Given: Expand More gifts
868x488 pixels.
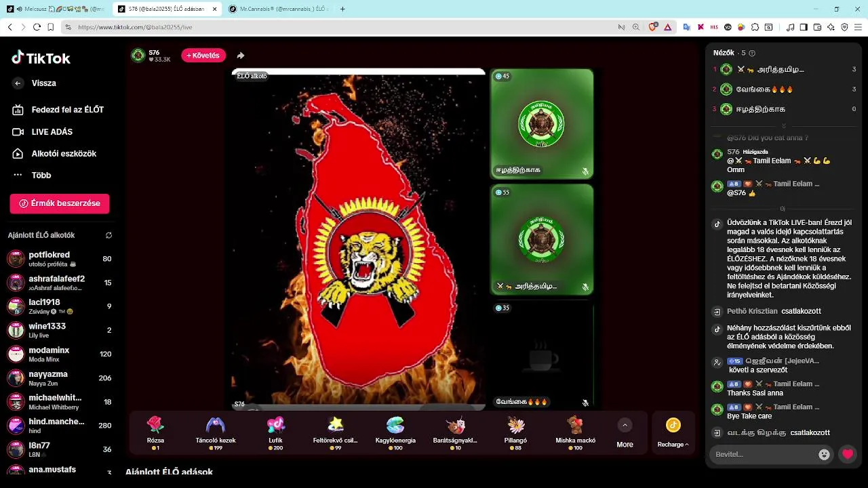Looking at the screenshot, I should (x=625, y=433).
